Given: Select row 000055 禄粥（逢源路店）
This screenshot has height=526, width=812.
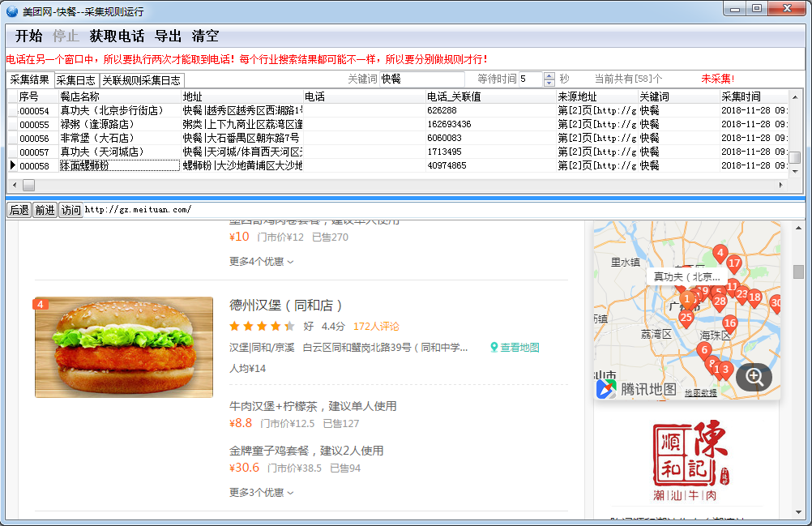Looking at the screenshot, I should pyautogui.click(x=398, y=124).
